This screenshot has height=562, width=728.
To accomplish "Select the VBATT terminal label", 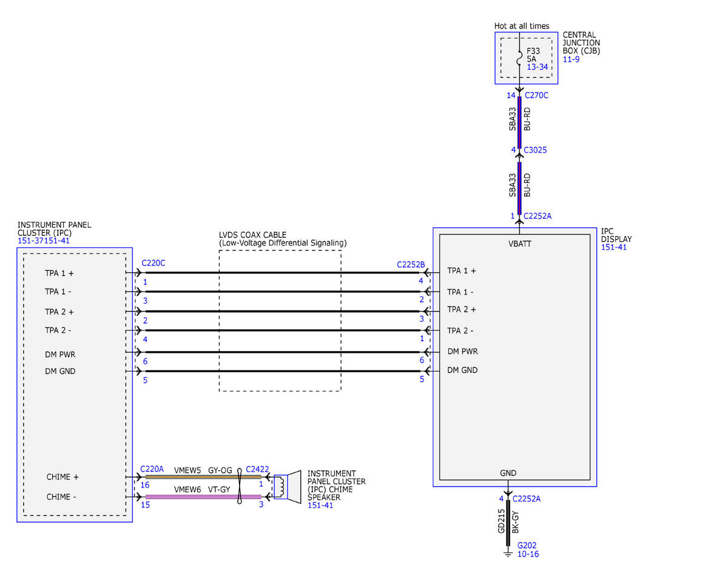I will 520,244.
